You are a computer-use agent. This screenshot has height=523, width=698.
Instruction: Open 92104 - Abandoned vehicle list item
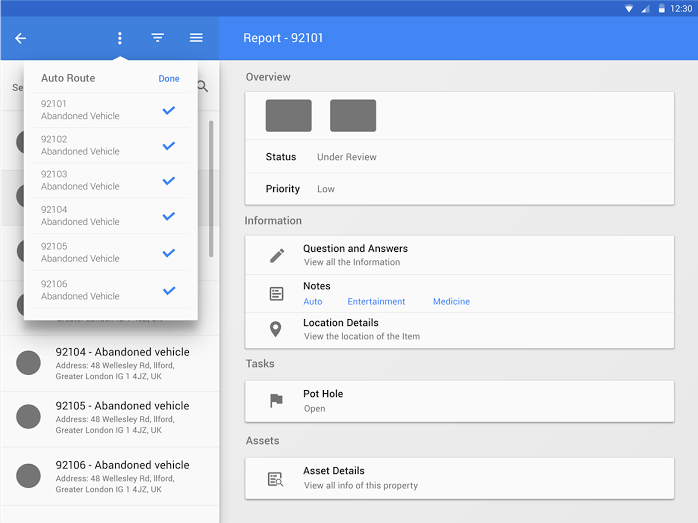[110, 363]
